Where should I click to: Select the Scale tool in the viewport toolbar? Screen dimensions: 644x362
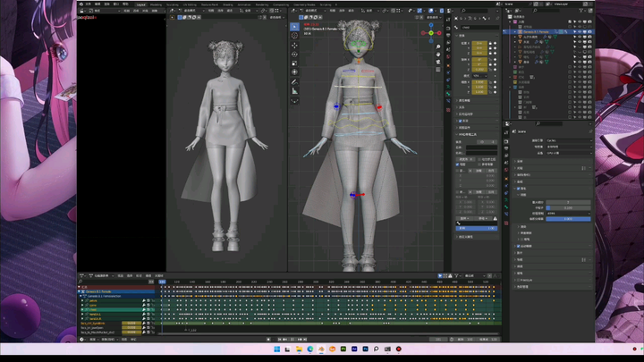(x=295, y=65)
